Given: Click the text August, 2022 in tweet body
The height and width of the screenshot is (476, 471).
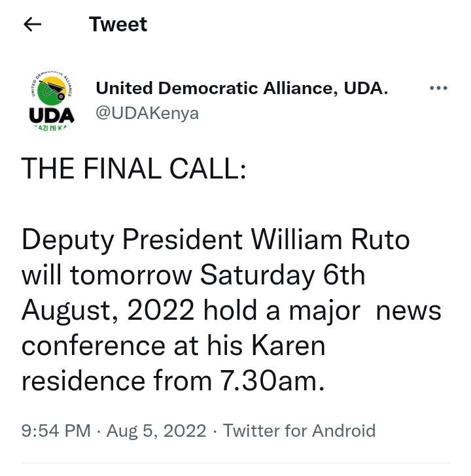Looking at the screenshot, I should click(x=109, y=311).
